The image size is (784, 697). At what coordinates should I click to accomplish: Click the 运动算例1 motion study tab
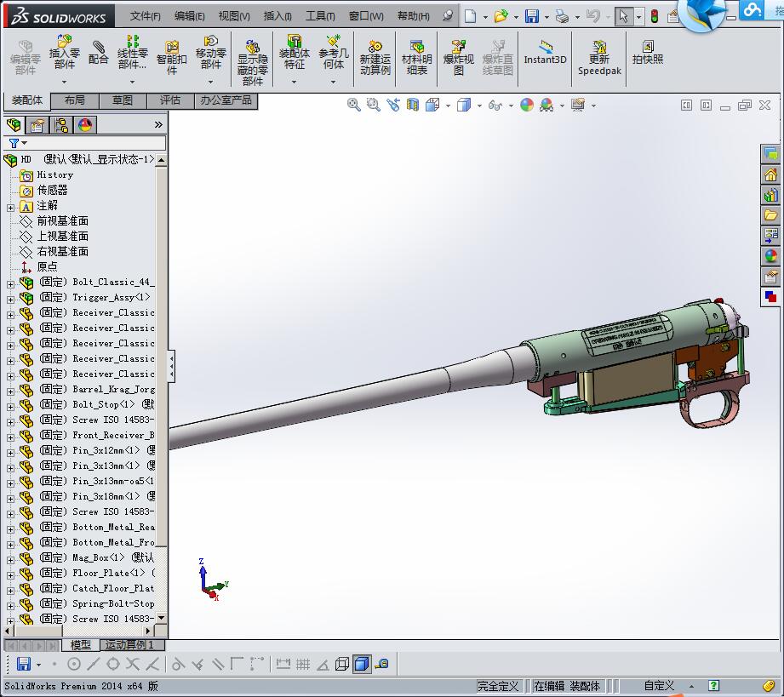[129, 645]
